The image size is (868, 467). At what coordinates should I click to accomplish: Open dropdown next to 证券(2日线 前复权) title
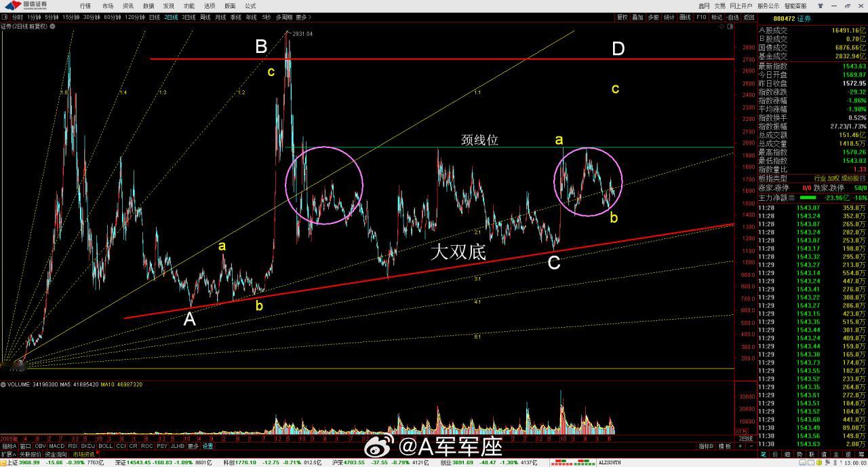click(x=52, y=26)
